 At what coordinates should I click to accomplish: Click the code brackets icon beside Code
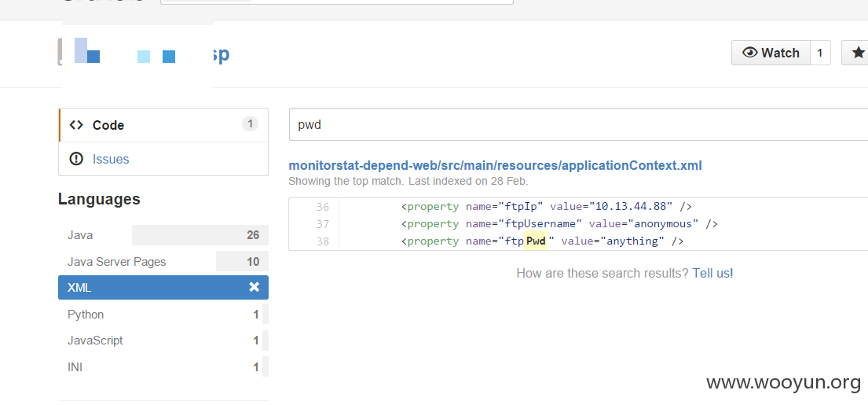click(x=76, y=125)
